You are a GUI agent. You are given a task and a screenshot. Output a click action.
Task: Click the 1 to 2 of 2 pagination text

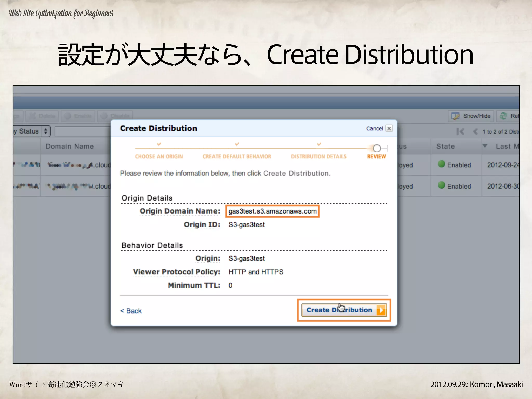coord(501,132)
